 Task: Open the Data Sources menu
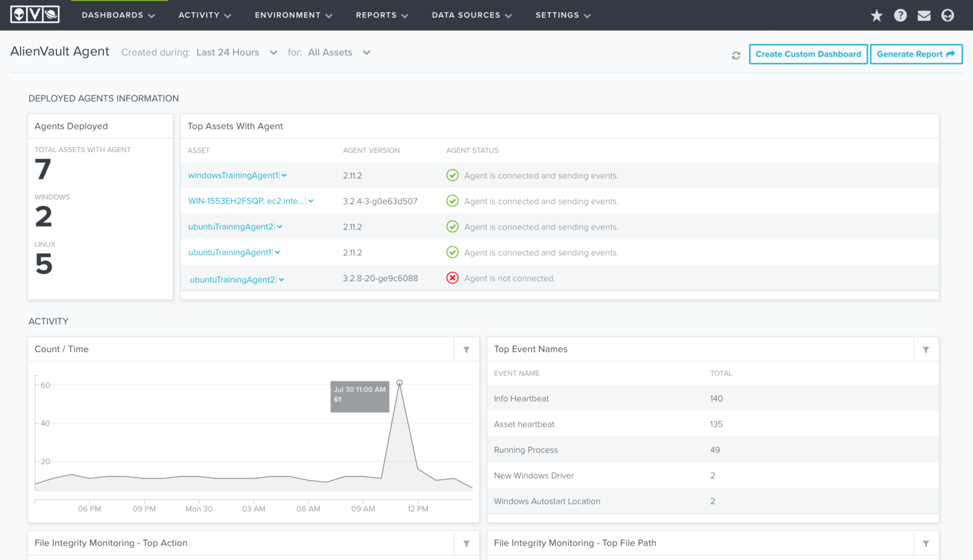click(471, 15)
